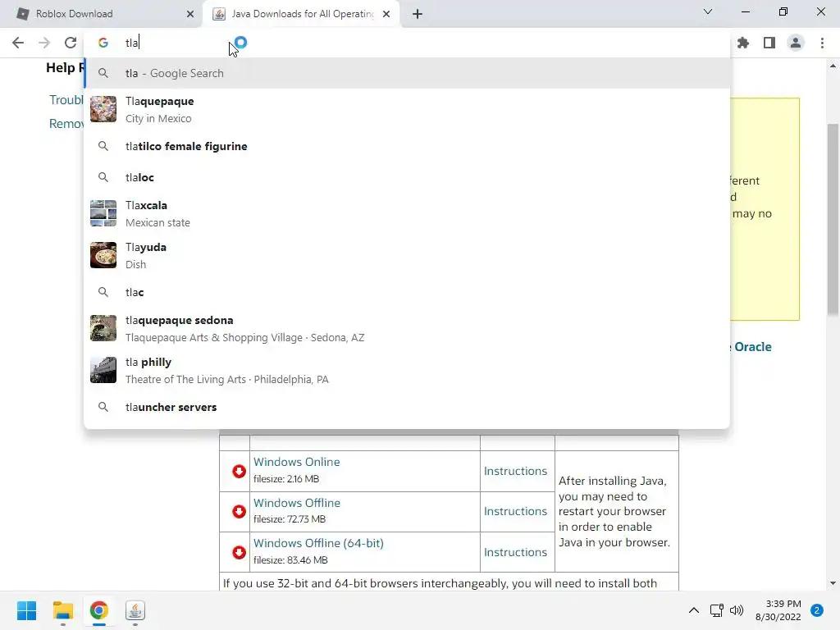Select the Tlaquepaque City in Mexico suggestion
840x630 pixels.
(407, 109)
